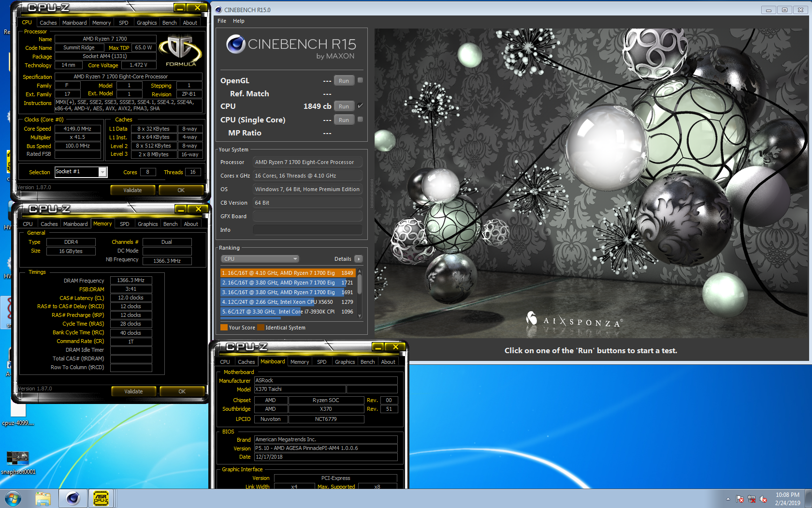The height and width of the screenshot is (508, 812).
Task: Click the network tray icon
Action: tap(752, 499)
